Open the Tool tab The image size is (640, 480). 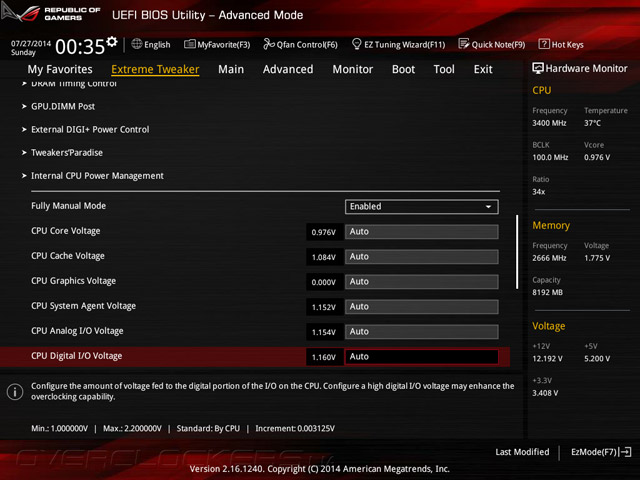tap(444, 69)
